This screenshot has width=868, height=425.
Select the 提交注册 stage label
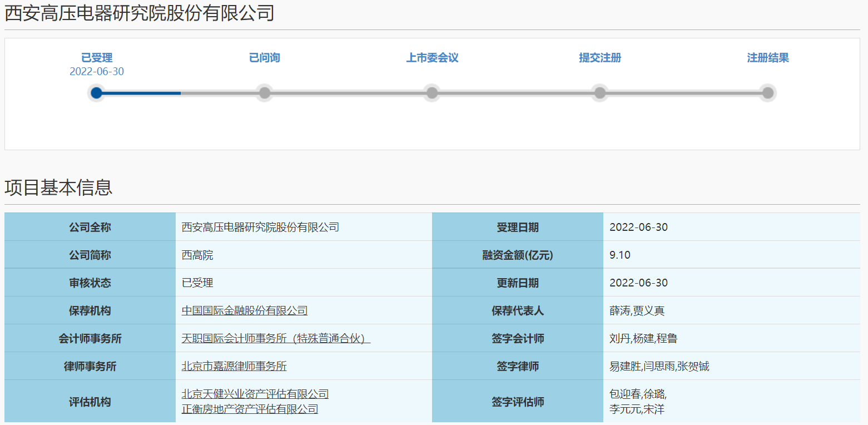click(600, 58)
